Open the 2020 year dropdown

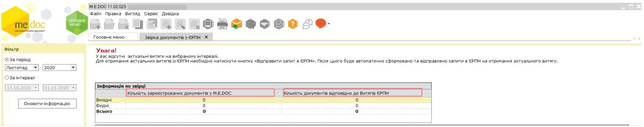[73, 68]
